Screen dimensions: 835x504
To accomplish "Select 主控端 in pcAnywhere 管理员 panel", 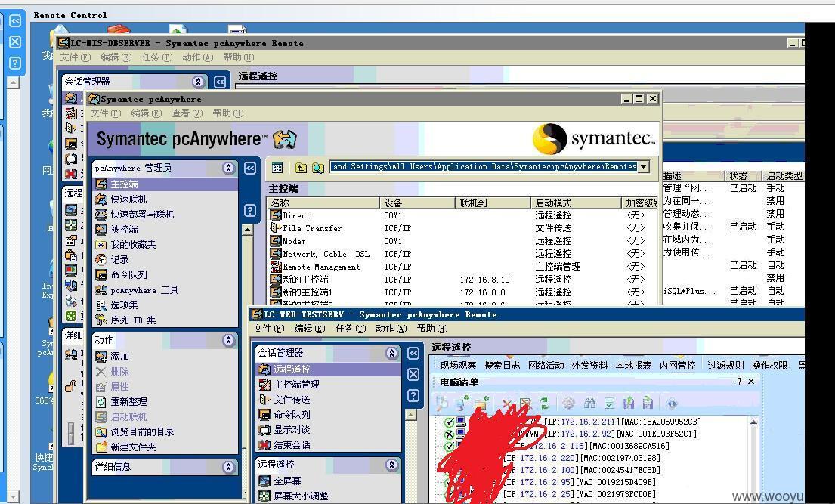I will tap(165, 184).
